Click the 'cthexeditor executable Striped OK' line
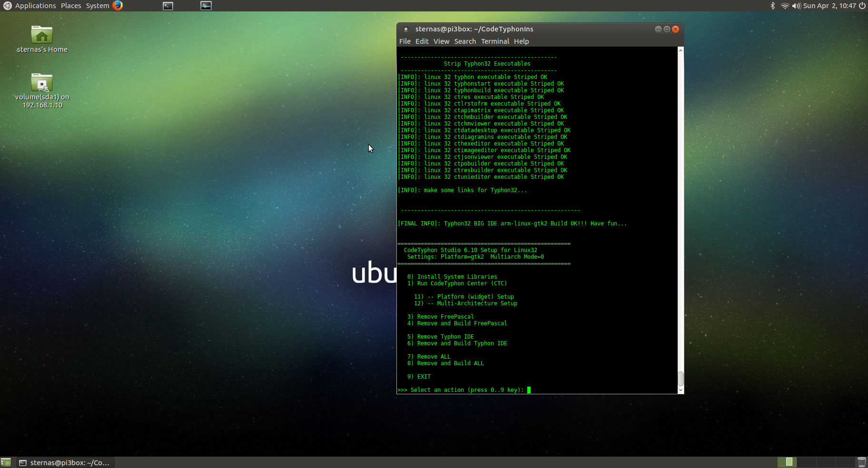868x468 pixels. (x=481, y=144)
